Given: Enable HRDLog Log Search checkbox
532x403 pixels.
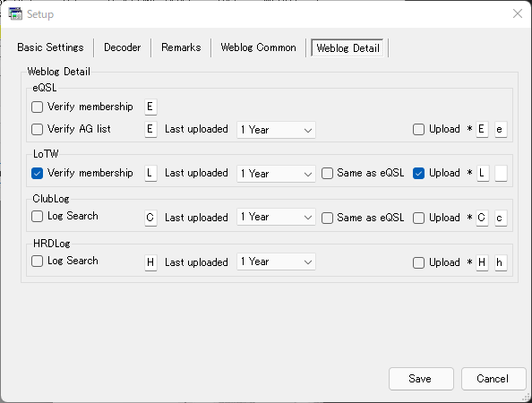Looking at the screenshot, I should pyautogui.click(x=37, y=262).
